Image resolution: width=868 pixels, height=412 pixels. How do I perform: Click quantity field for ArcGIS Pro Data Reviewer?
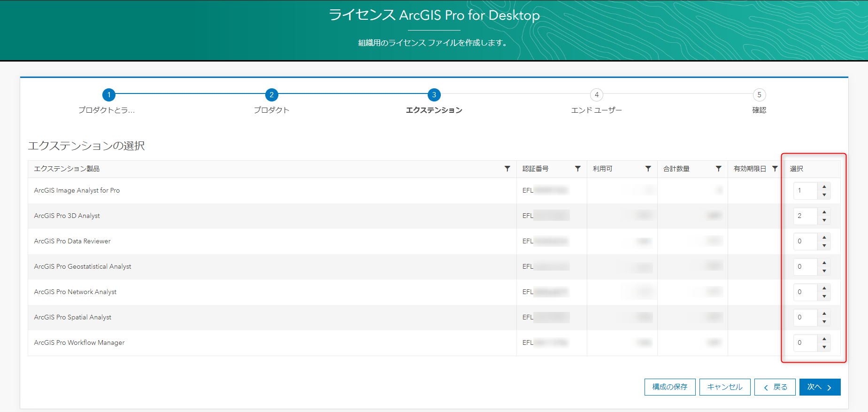806,241
